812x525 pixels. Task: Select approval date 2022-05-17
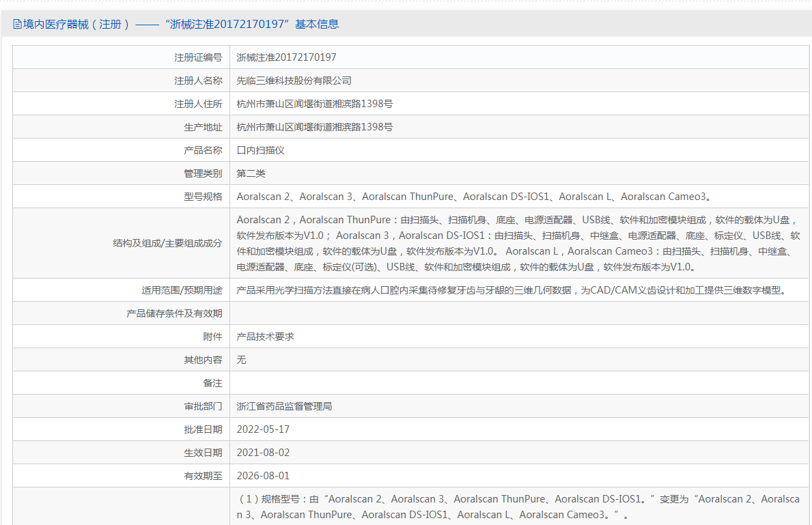pyautogui.click(x=263, y=429)
